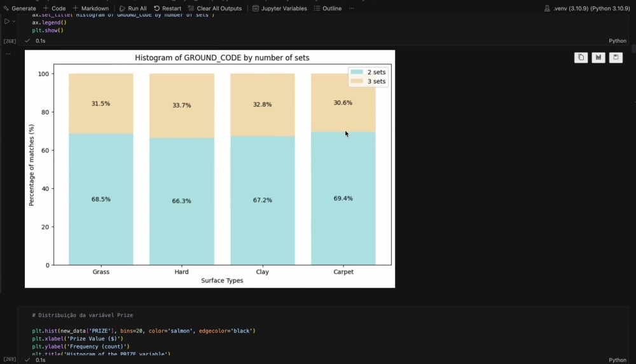This screenshot has height=364, width=636.
Task: Run All notebook cells
Action: (x=133, y=8)
